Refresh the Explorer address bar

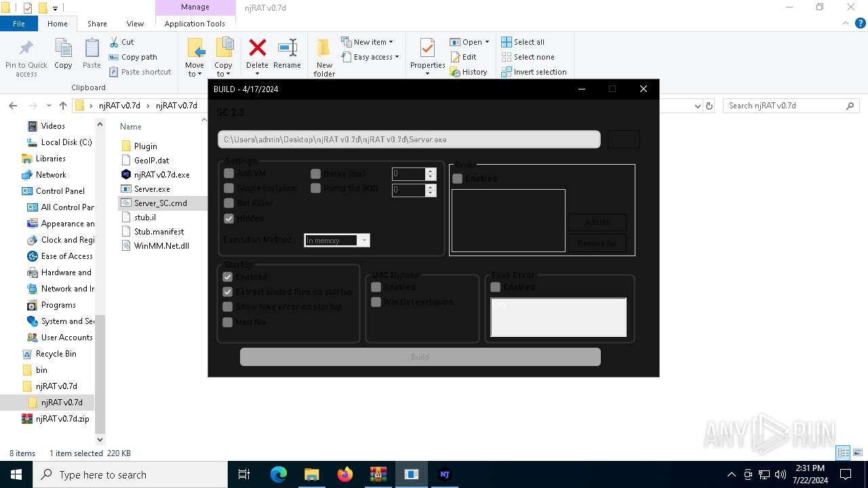tap(709, 106)
